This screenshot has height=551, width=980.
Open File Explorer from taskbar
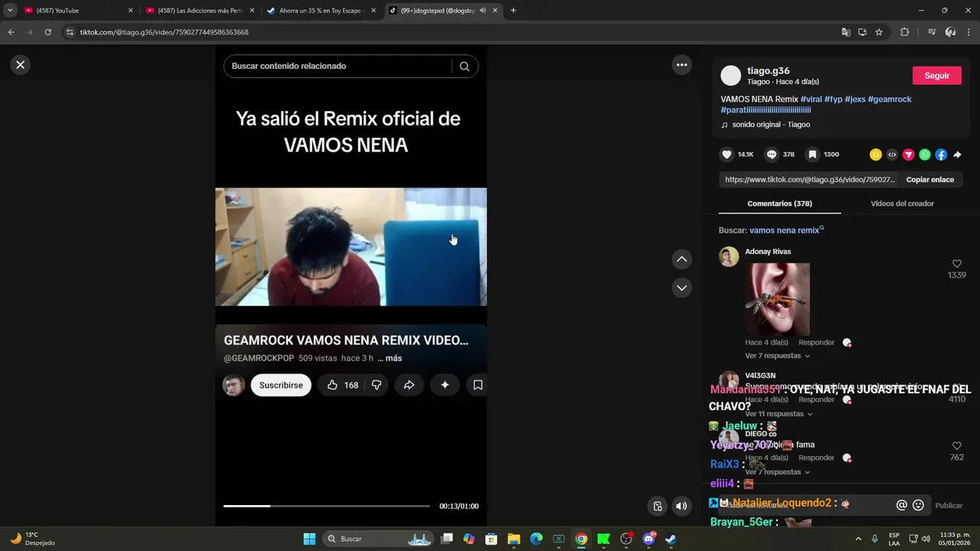point(514,539)
